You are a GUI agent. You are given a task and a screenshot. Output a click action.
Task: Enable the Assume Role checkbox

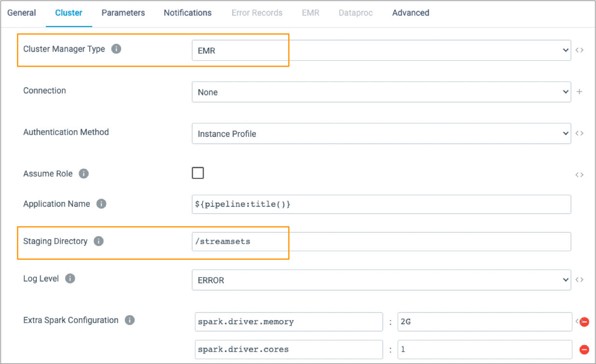[198, 173]
